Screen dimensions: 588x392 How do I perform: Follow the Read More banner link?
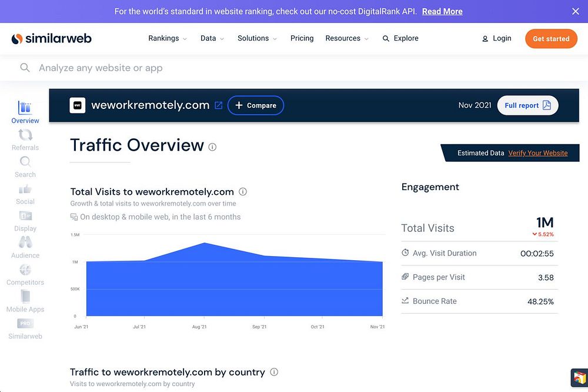[x=442, y=11]
